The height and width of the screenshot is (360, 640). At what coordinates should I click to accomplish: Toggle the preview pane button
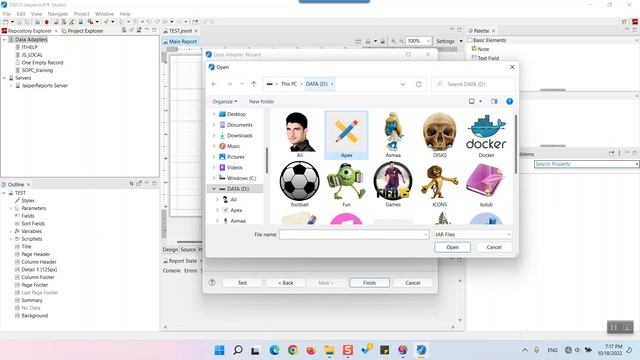tap(494, 101)
